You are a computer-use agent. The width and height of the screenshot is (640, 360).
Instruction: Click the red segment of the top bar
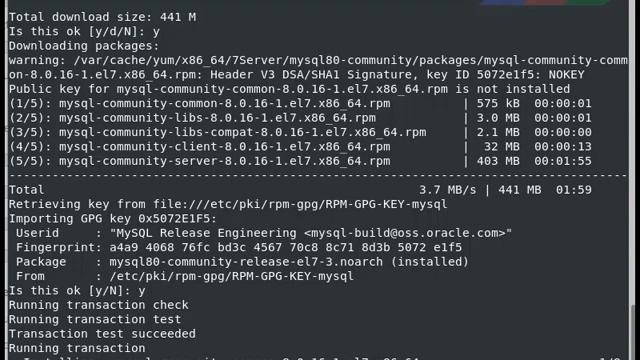point(545,2)
